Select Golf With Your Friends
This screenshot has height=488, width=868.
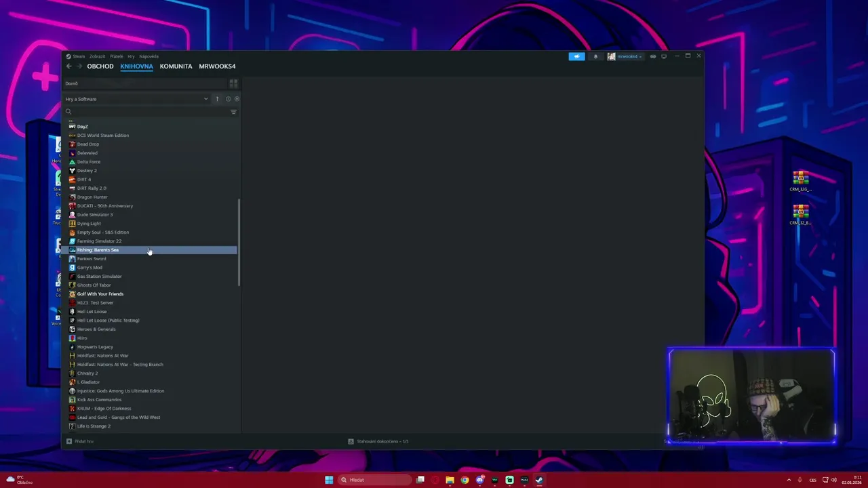pos(100,294)
